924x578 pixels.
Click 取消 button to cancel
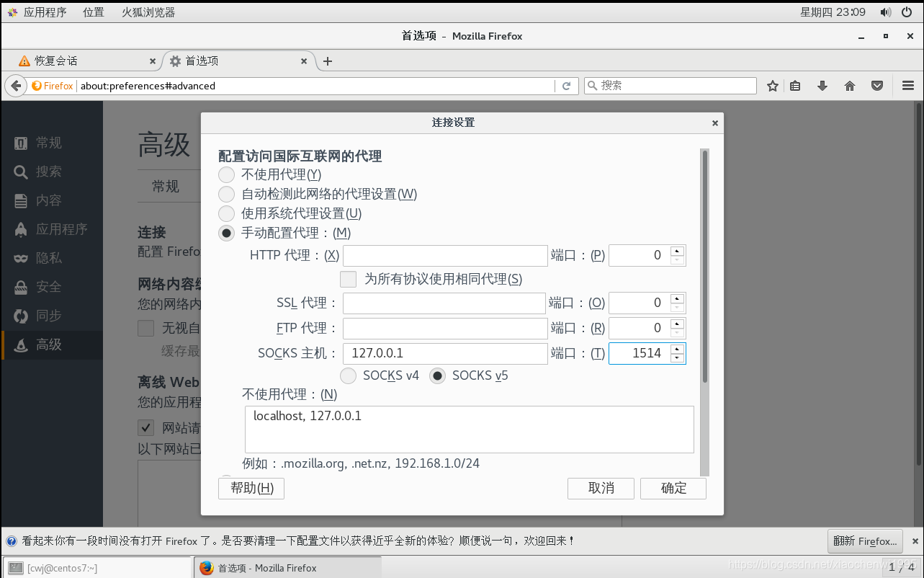pos(601,489)
